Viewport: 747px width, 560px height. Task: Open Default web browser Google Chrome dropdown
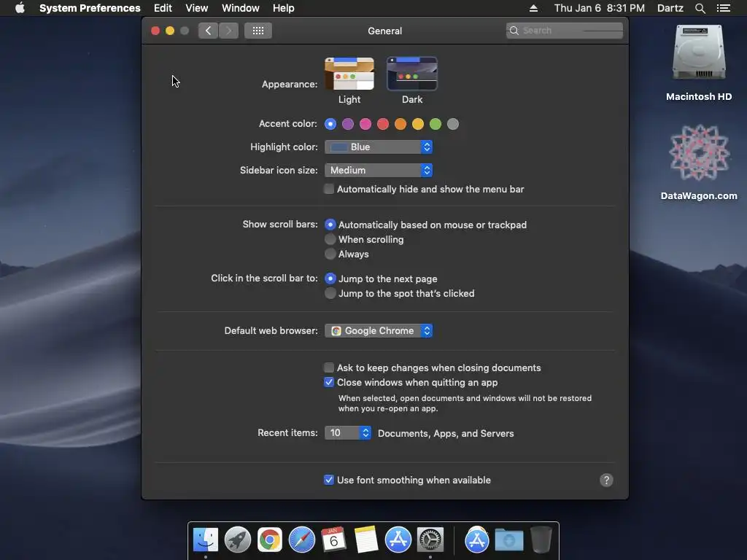pyautogui.click(x=379, y=330)
